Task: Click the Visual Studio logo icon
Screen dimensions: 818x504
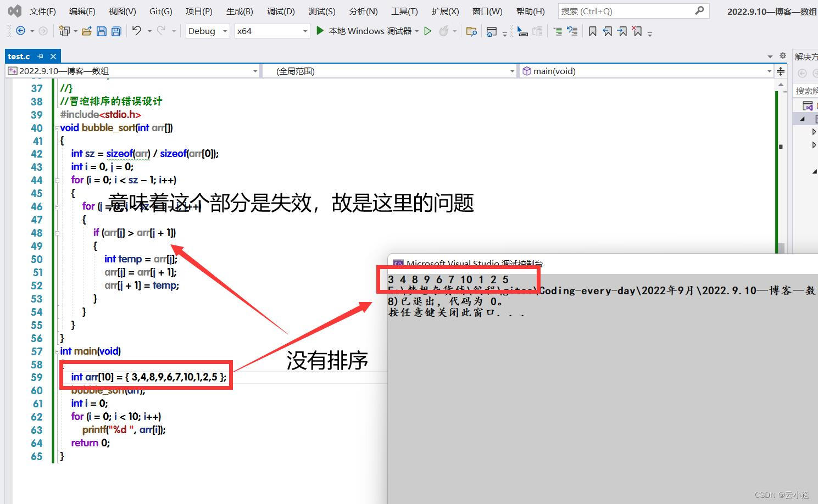Action: [15, 10]
